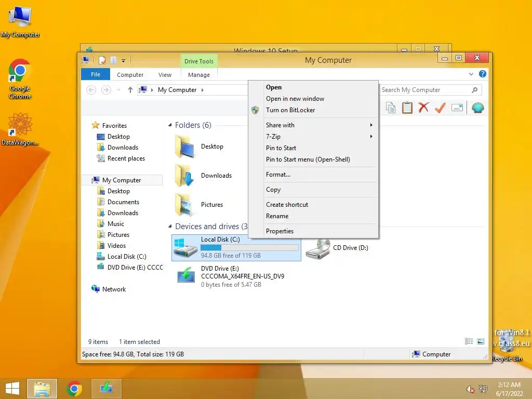Switch to large icons view icon
Image resolution: width=532 pixels, height=399 pixels.
[481, 341]
